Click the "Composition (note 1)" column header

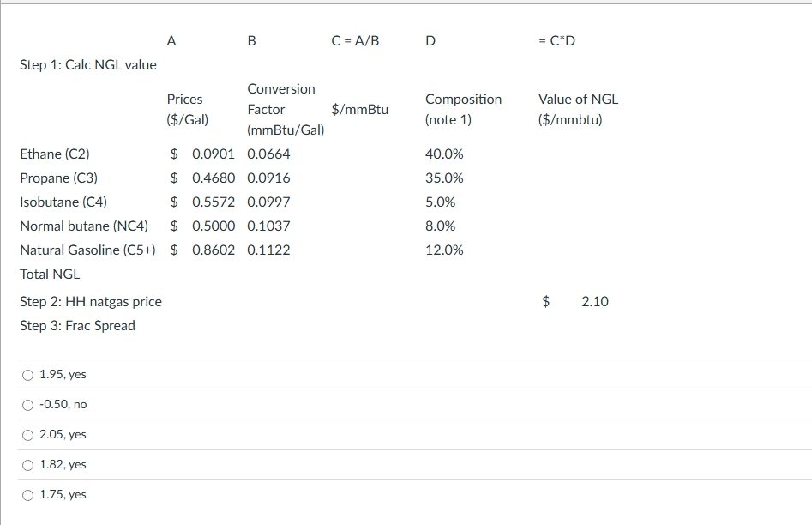[x=463, y=110]
